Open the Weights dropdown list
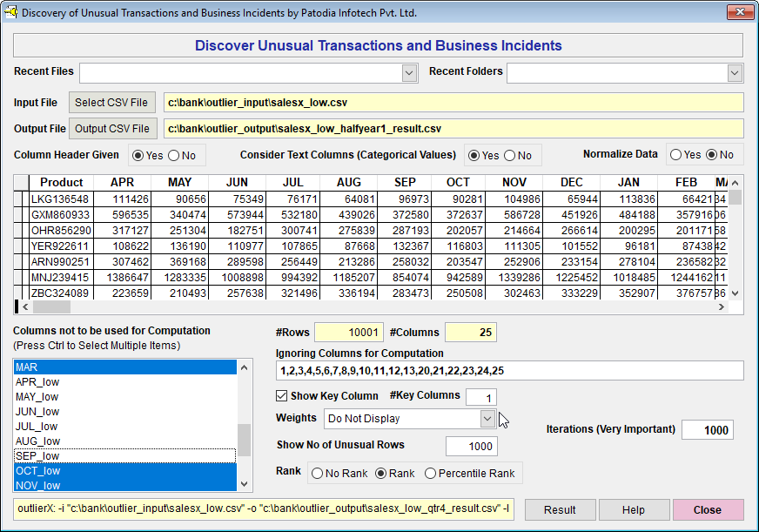Image resolution: width=759 pixels, height=532 pixels. [487, 419]
